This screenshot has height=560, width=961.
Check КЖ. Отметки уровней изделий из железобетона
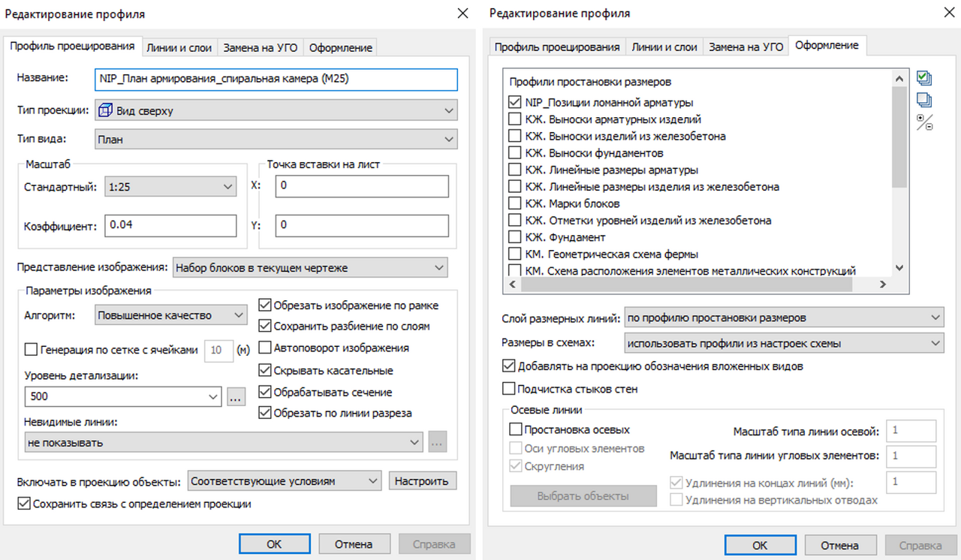(x=514, y=221)
